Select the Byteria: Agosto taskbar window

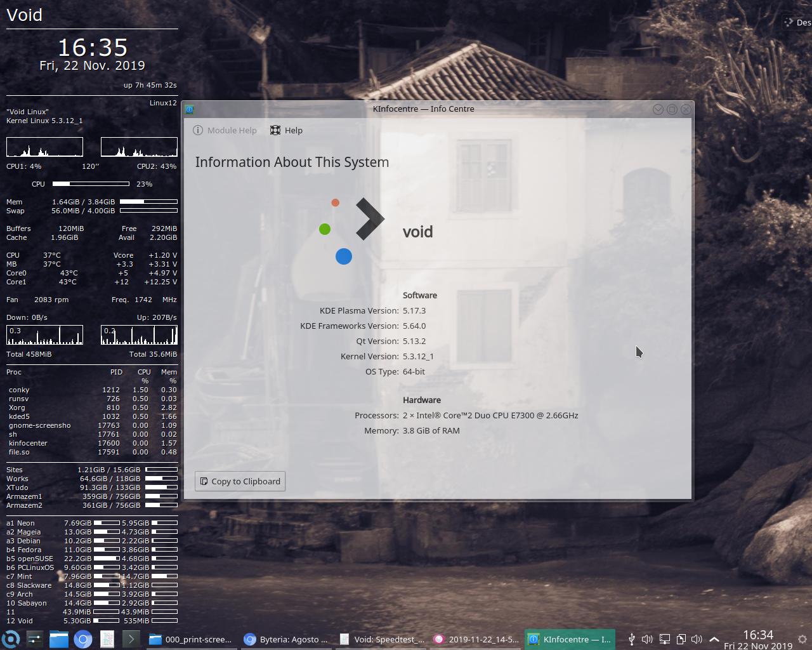coord(285,639)
